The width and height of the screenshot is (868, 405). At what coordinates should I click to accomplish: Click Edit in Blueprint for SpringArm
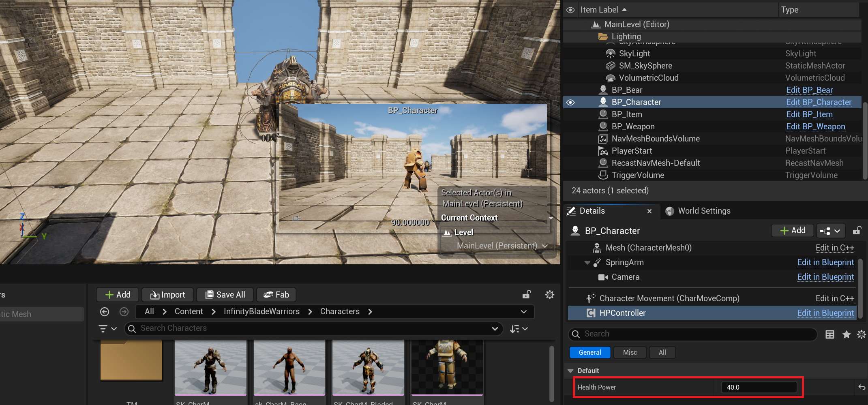(825, 262)
